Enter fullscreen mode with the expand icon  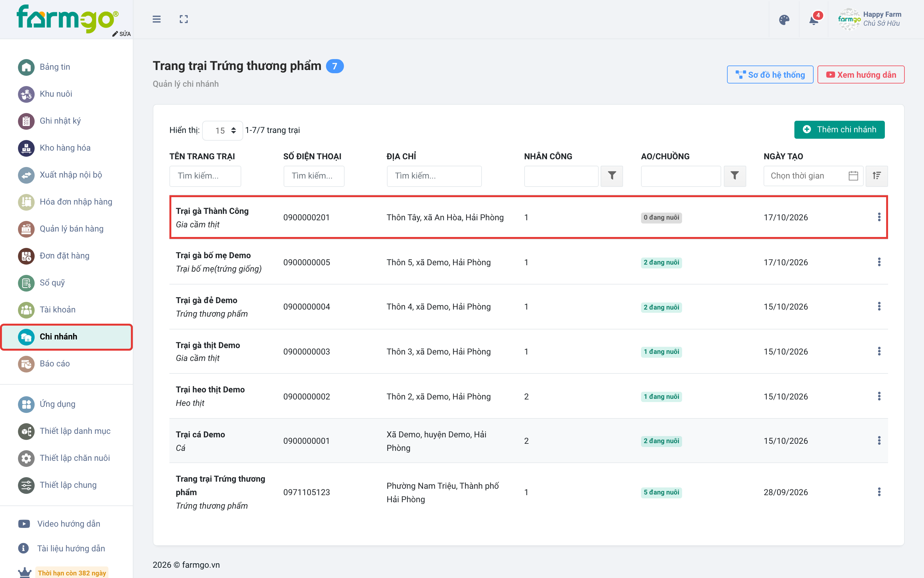tap(184, 19)
